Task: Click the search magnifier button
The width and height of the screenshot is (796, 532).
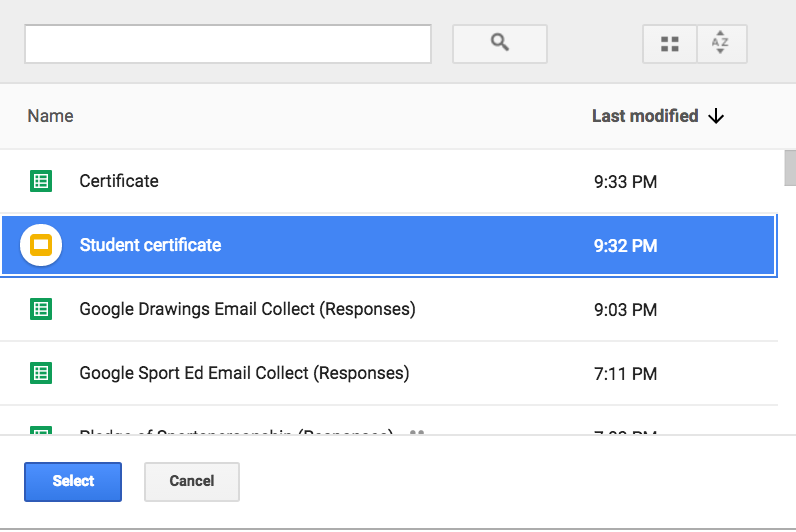Action: point(500,44)
